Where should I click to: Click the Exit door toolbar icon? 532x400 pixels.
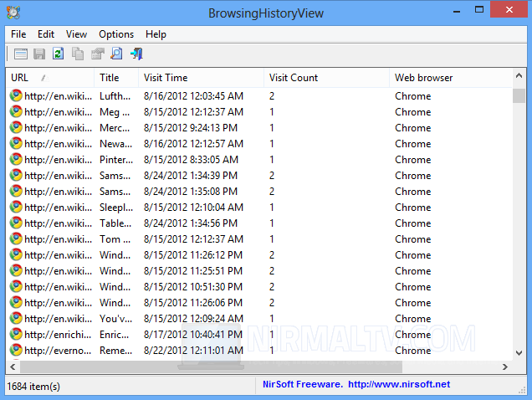coord(136,54)
